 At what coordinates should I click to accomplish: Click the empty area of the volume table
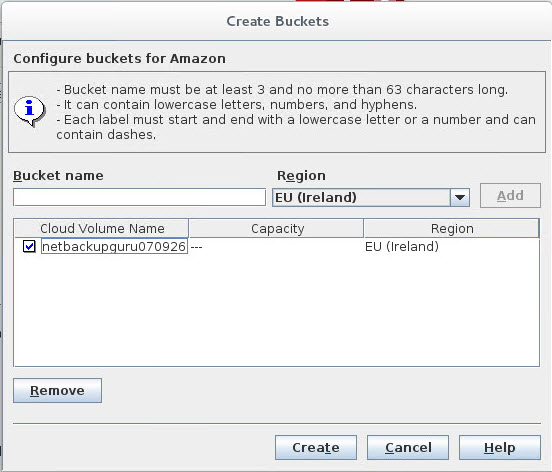(276, 310)
